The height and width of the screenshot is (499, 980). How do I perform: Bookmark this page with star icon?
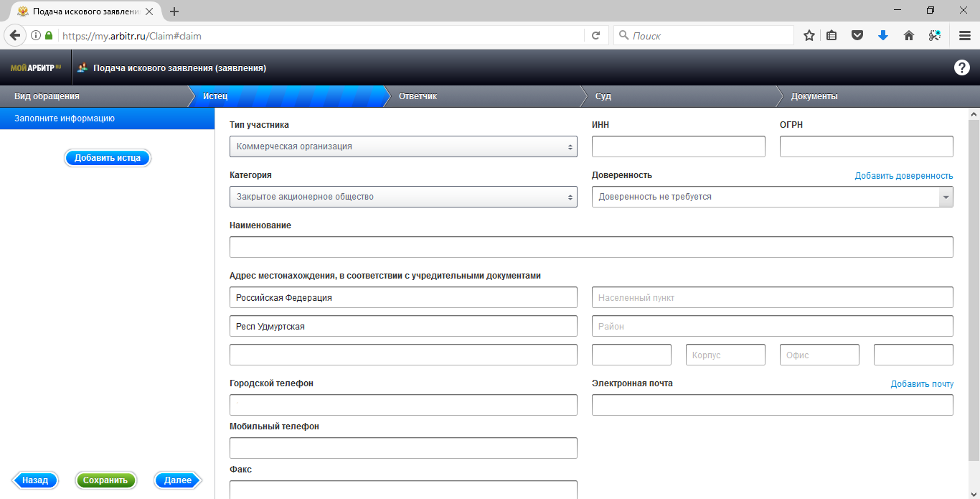809,35
